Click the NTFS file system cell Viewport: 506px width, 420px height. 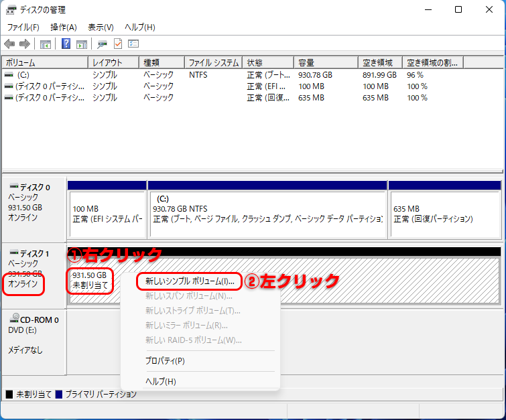pos(198,75)
